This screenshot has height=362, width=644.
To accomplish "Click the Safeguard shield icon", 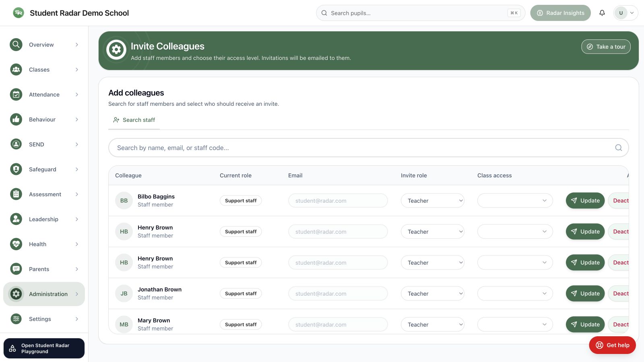I will click(x=16, y=169).
